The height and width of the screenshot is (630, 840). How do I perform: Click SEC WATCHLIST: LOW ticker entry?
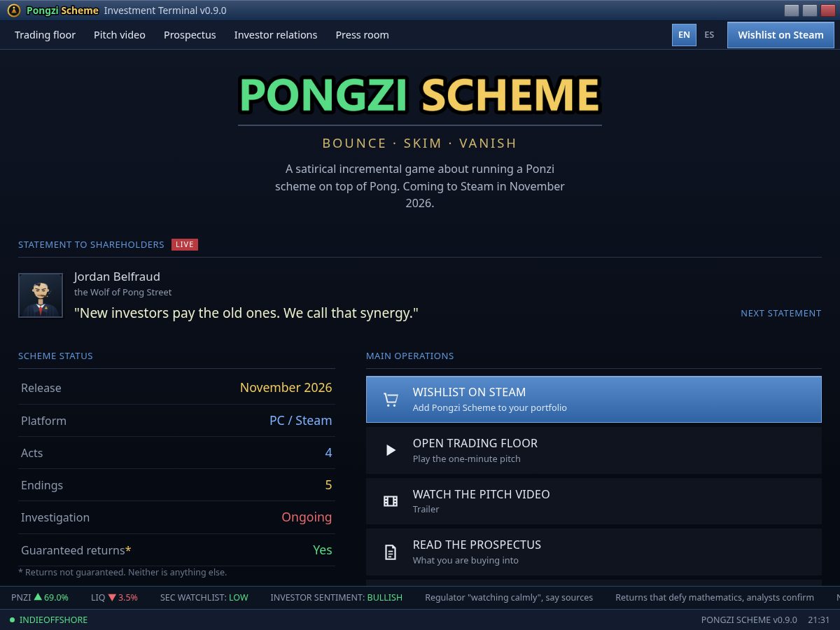coord(204,598)
